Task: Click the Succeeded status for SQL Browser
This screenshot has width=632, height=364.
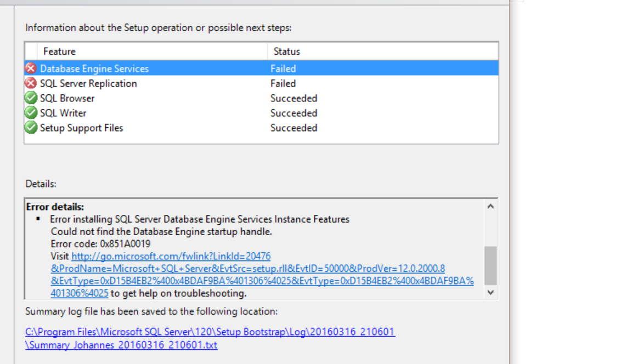Action: 294,98
